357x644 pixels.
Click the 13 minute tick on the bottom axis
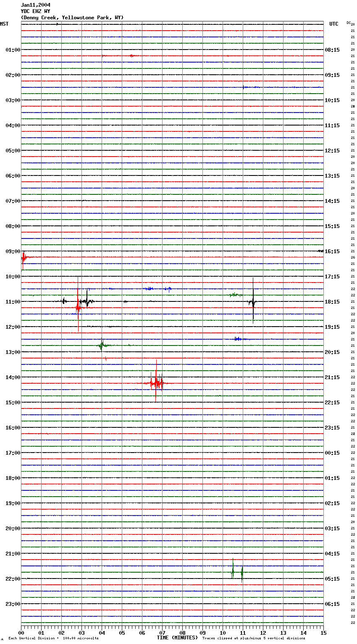point(283,633)
